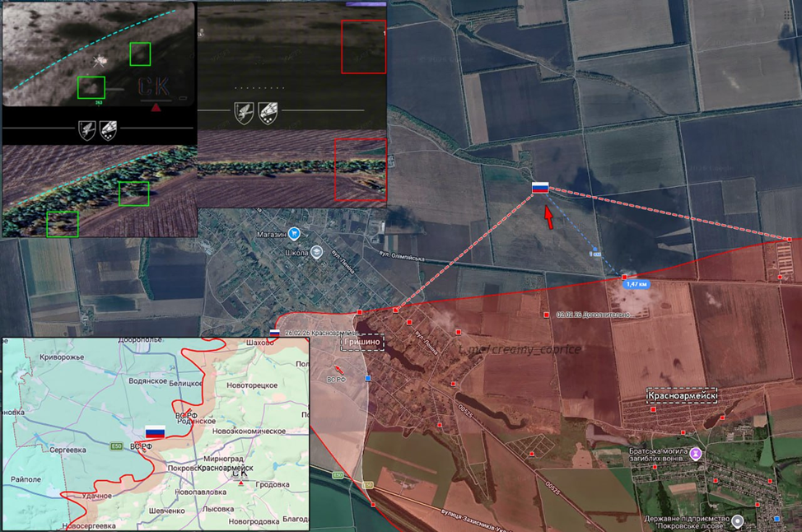This screenshot has height=532, width=802.
Task: Click the flag marker above the red arrow
Action: click(540, 188)
